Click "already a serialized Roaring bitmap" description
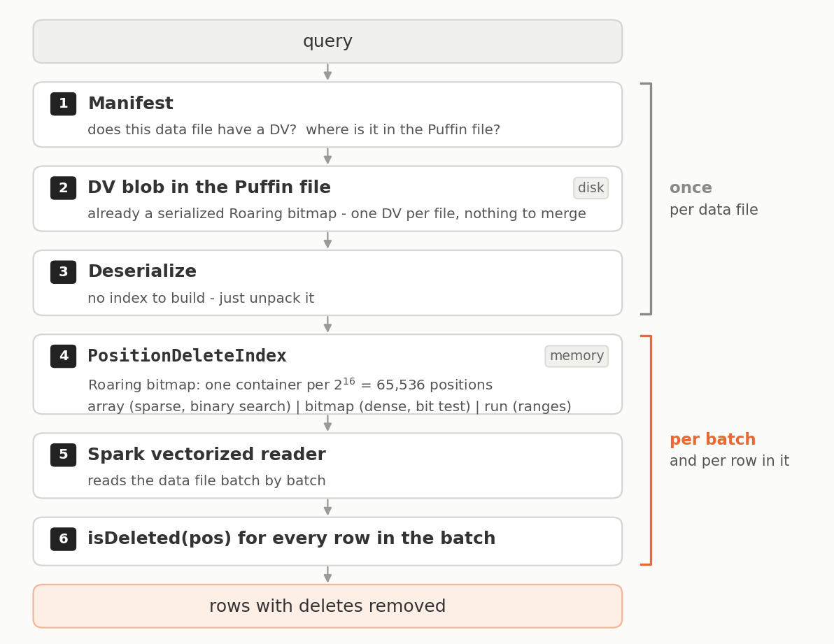Image resolution: width=834 pixels, height=644 pixels. [x=337, y=213]
